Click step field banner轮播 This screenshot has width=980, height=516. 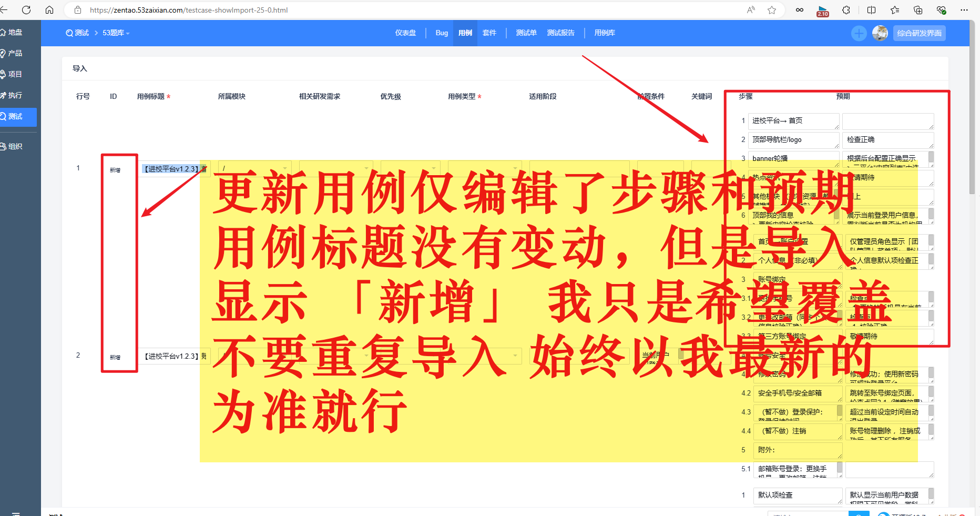point(794,159)
